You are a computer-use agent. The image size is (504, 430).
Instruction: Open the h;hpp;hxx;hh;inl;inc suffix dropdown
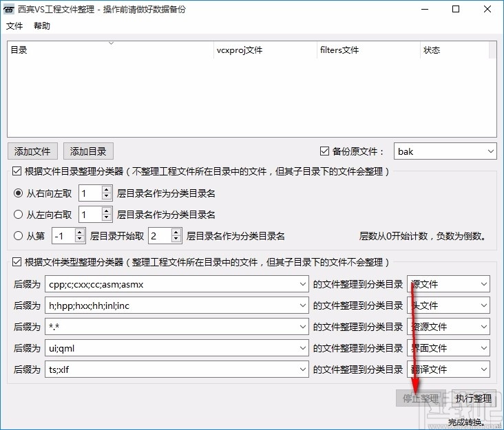177,305
